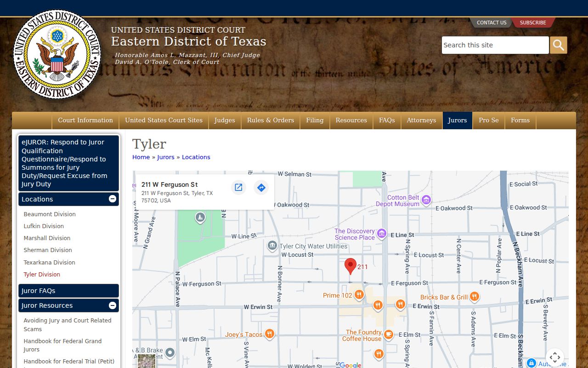Click the blue directions arrow icon

(x=261, y=187)
